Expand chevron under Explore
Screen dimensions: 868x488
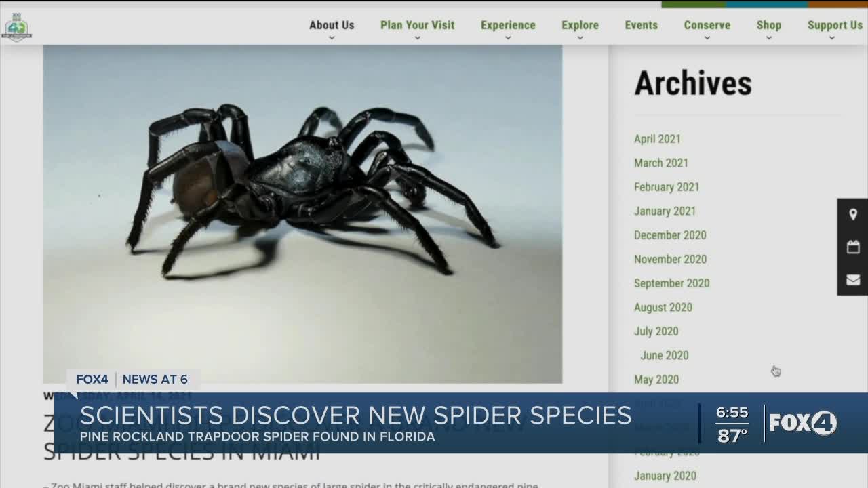pyautogui.click(x=580, y=38)
